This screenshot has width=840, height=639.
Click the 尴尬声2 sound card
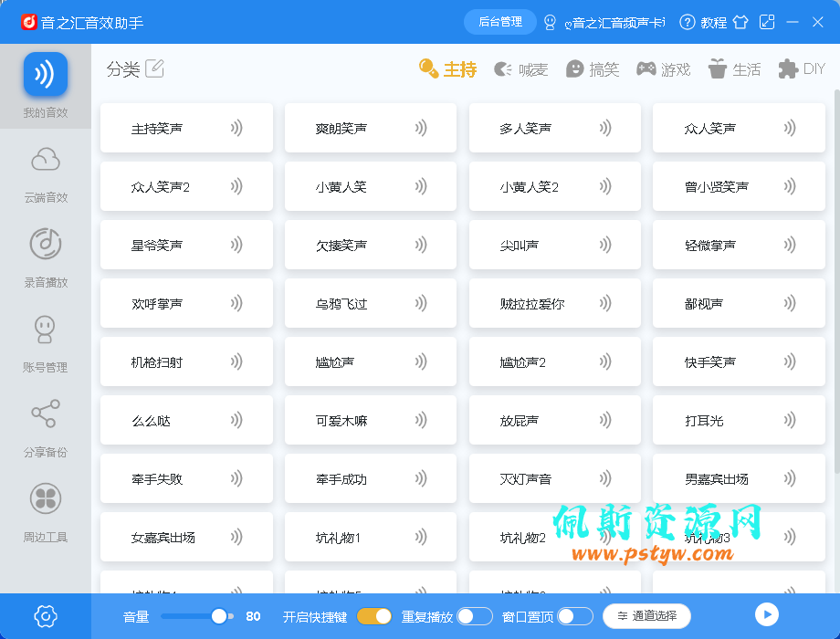[x=555, y=361]
